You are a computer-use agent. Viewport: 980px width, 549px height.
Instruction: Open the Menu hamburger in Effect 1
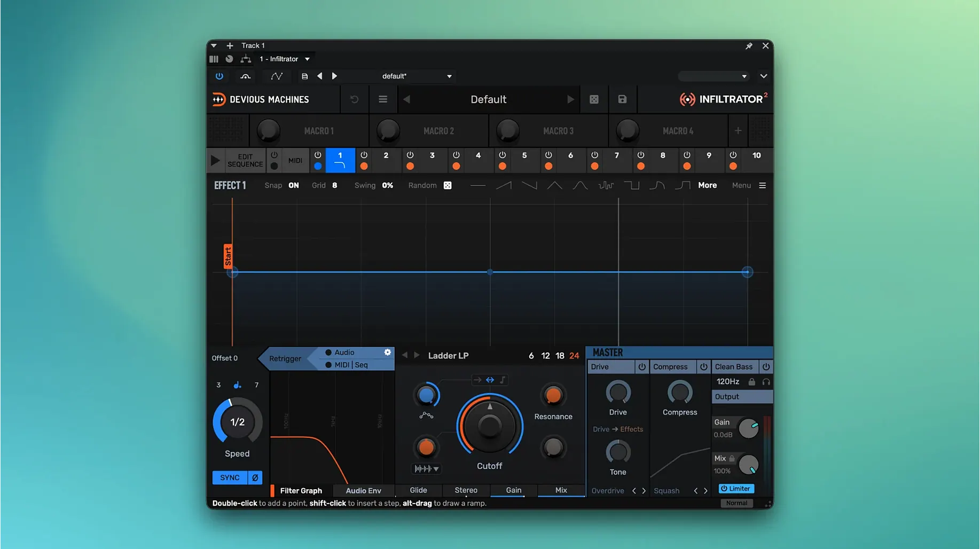(x=762, y=185)
